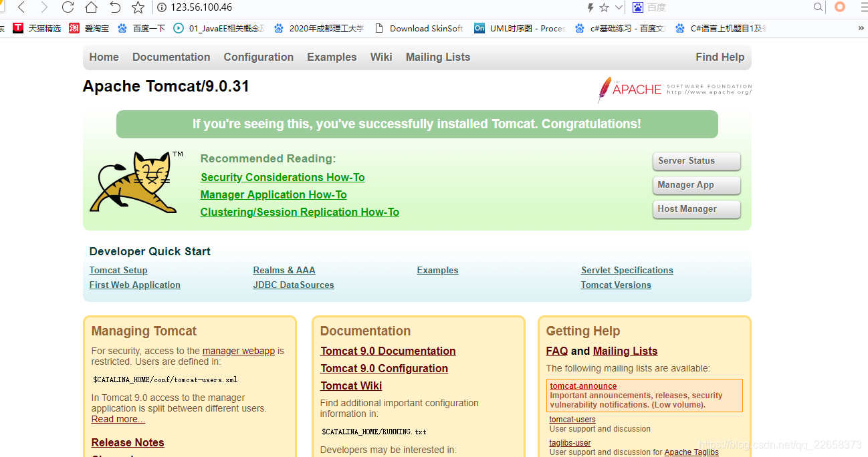This screenshot has width=868, height=457.
Task: Expand the dropdown arrow next to the small star
Action: [619, 7]
